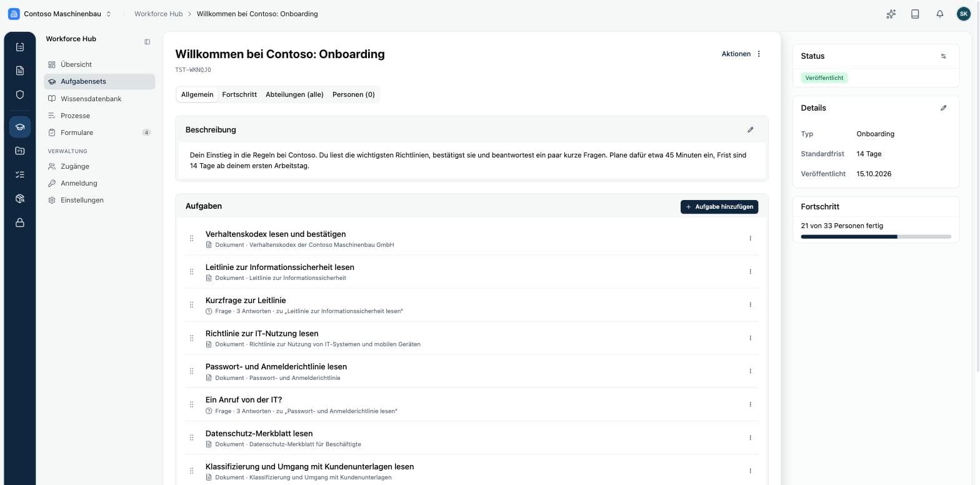
Task: Select the graduation cap icon in the left rail
Action: pyautogui.click(x=20, y=127)
